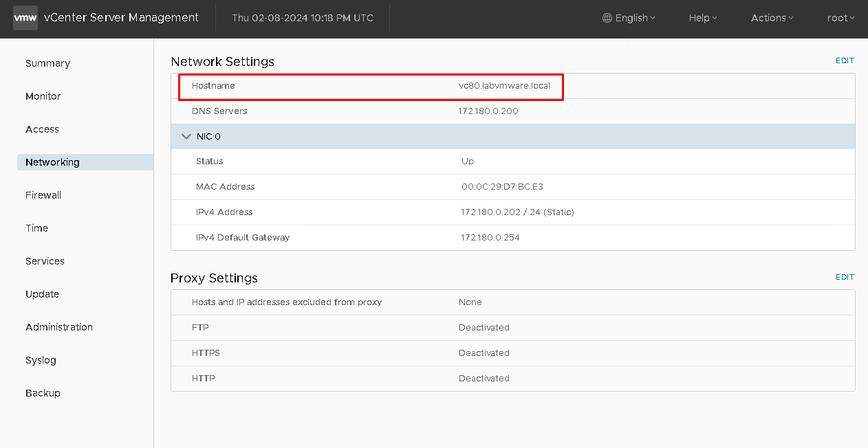The width and height of the screenshot is (868, 448).
Task: Open the Help dropdown menu
Action: pyautogui.click(x=703, y=18)
